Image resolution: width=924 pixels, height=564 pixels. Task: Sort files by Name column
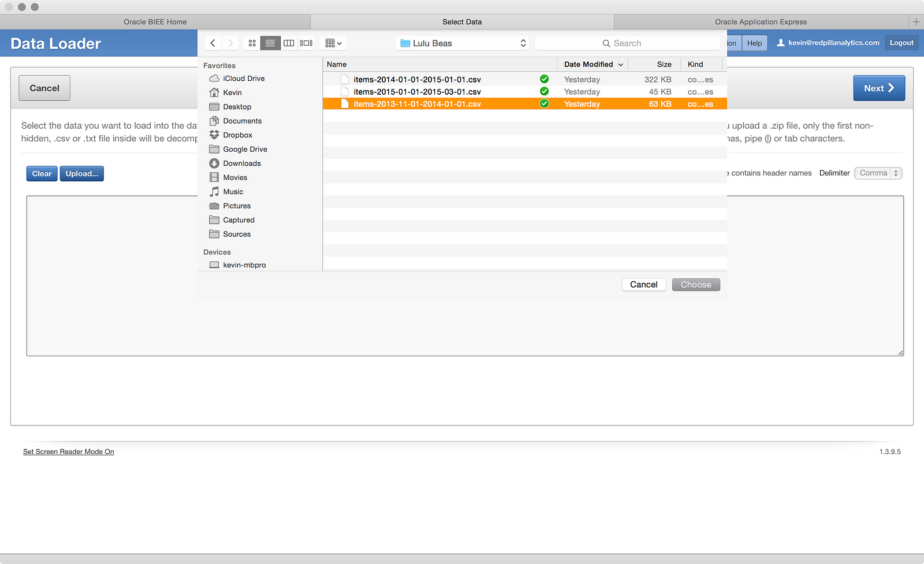[440, 65]
